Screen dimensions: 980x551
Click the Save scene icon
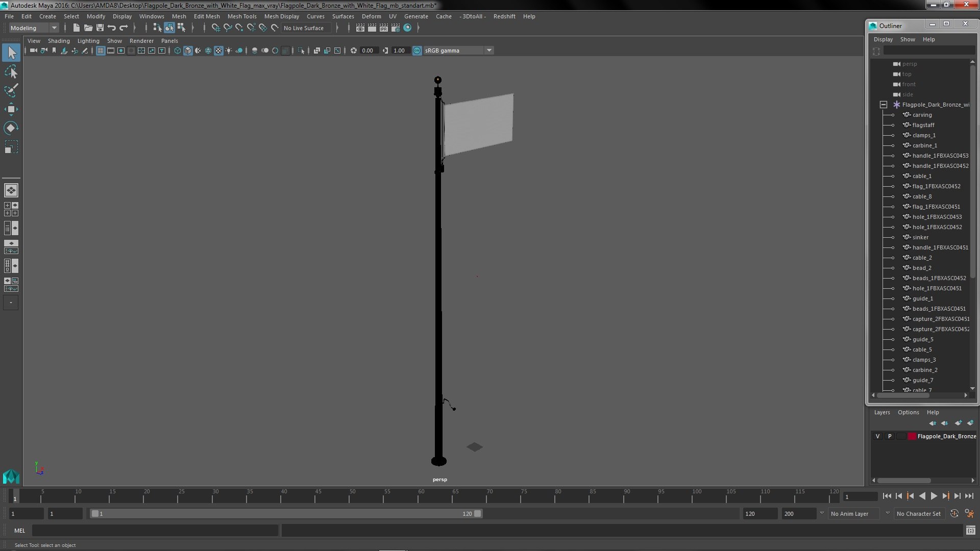click(100, 28)
